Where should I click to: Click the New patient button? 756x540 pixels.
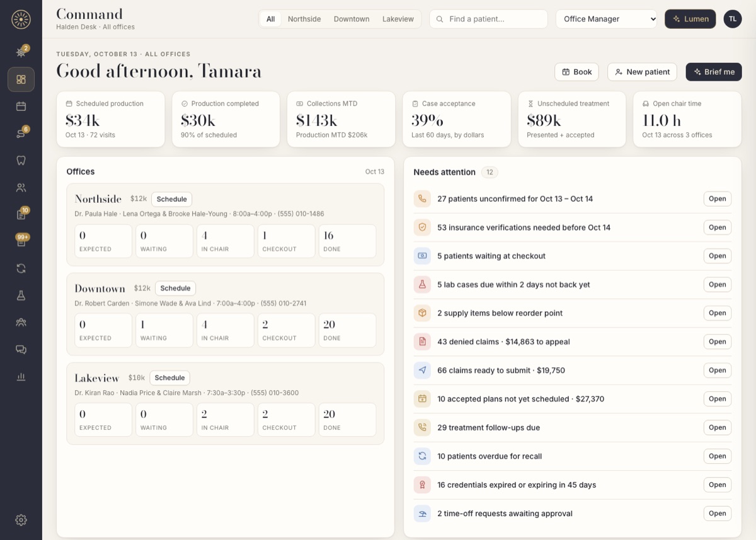[x=642, y=72]
